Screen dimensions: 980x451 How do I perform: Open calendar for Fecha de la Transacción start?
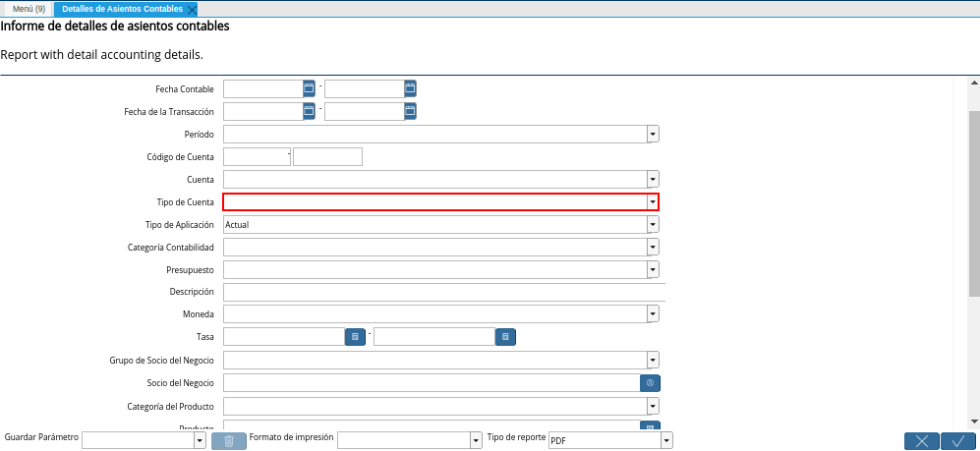pyautogui.click(x=309, y=111)
